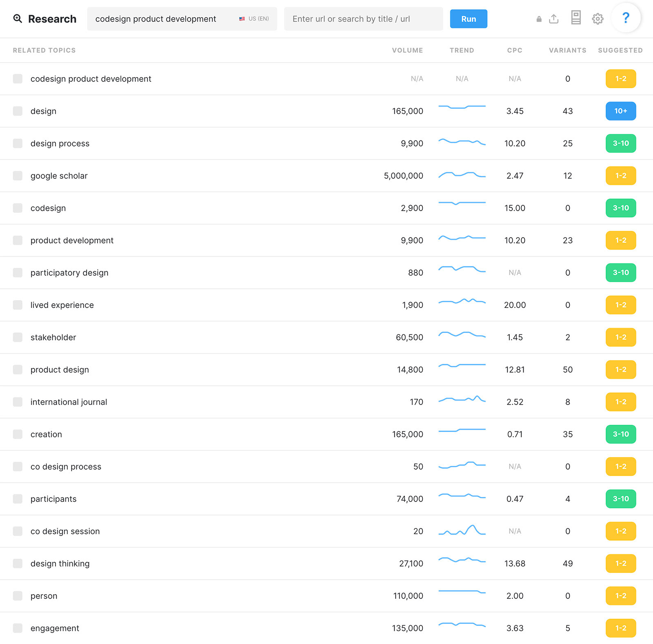Click the trend sparkline for design

[462, 107]
